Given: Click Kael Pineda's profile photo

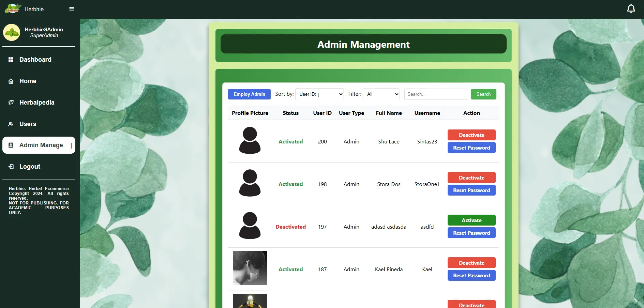Looking at the screenshot, I should click(250, 268).
